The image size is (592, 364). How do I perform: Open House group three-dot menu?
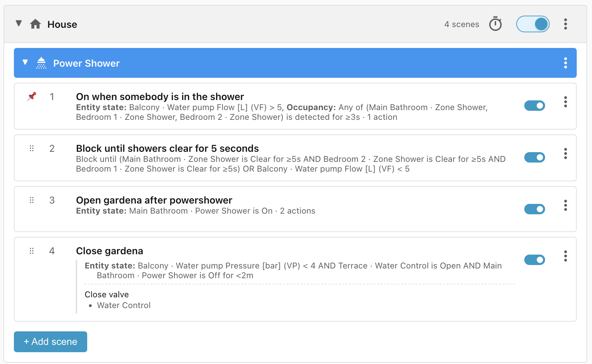point(566,24)
